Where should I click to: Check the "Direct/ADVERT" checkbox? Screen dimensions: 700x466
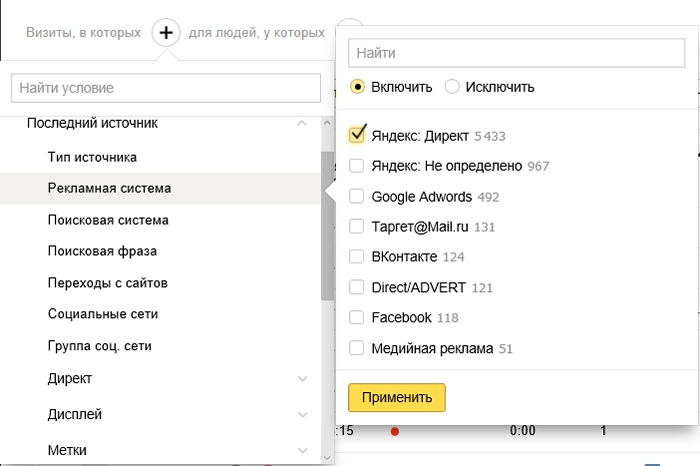coord(356,287)
